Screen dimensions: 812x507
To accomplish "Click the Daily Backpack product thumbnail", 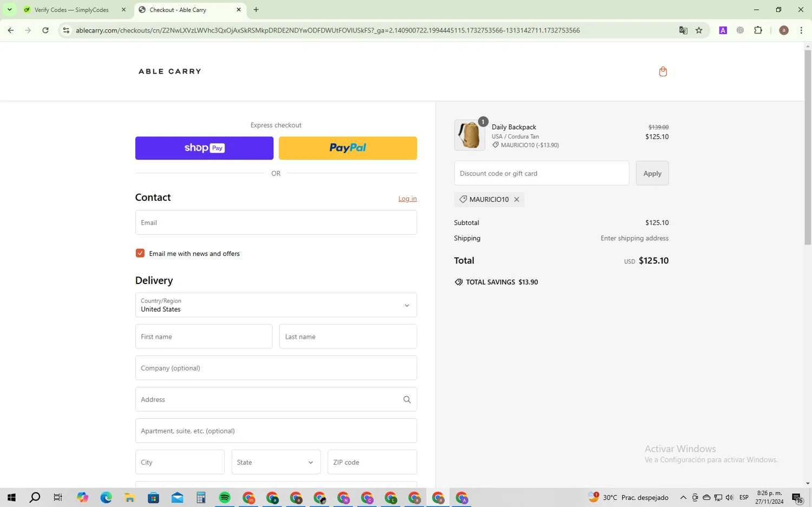I will [x=469, y=135].
